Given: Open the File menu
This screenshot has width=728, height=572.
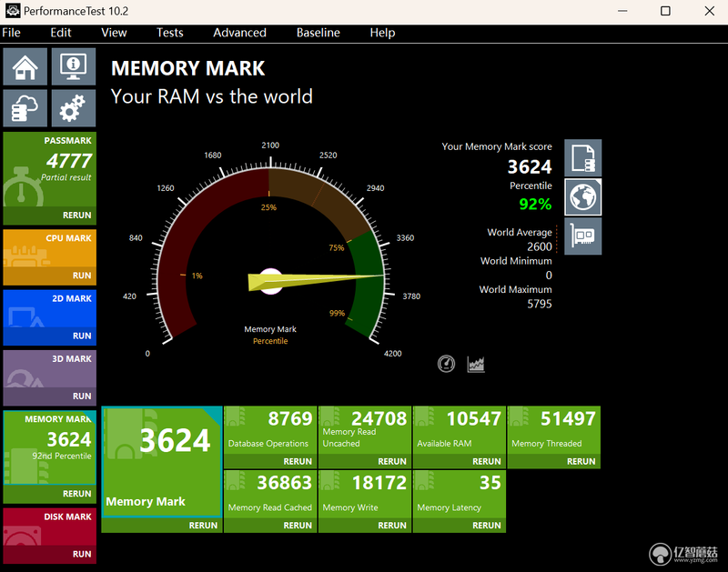Looking at the screenshot, I should point(11,33).
